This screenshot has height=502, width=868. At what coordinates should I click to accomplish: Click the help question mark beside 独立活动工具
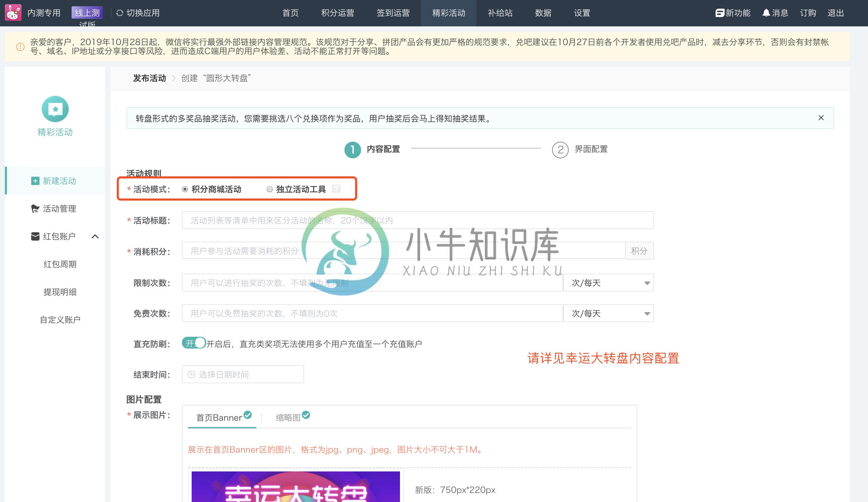pyautogui.click(x=336, y=189)
